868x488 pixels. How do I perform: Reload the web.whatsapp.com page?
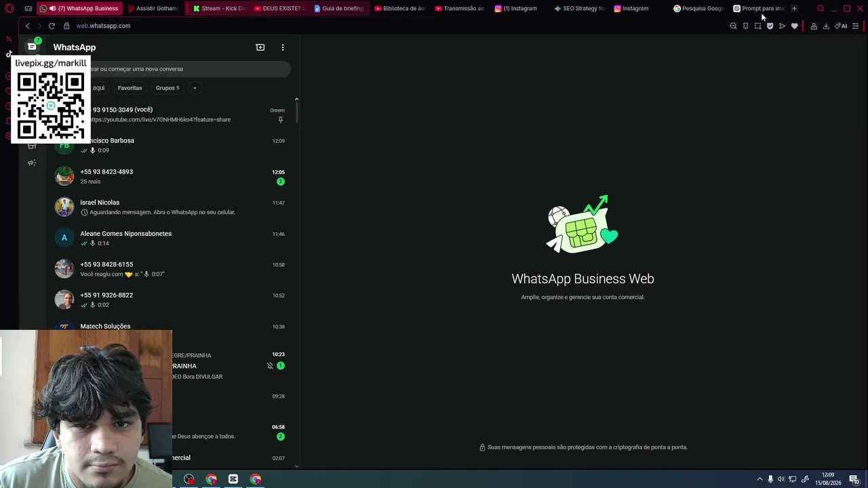tap(52, 26)
